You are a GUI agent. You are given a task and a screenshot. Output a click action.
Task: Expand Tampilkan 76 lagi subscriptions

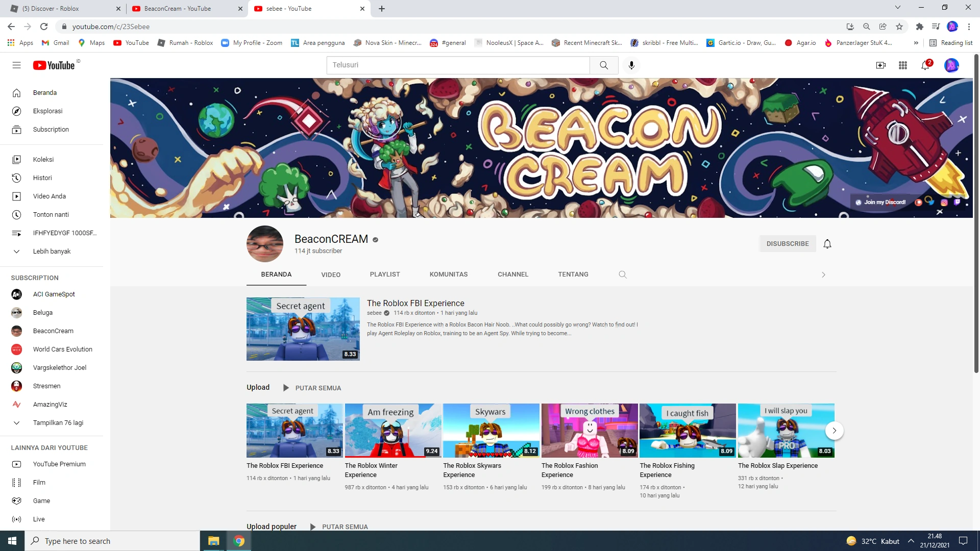pos(58,422)
